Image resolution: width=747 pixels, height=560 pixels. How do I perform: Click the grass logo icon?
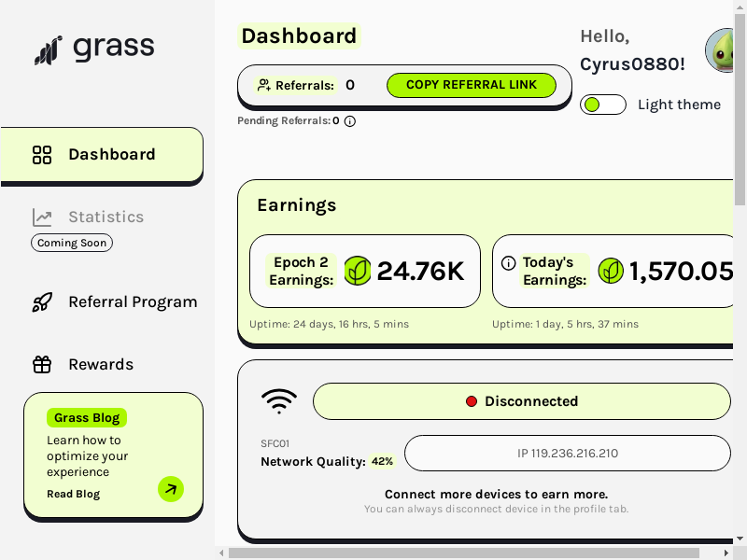pyautogui.click(x=49, y=50)
